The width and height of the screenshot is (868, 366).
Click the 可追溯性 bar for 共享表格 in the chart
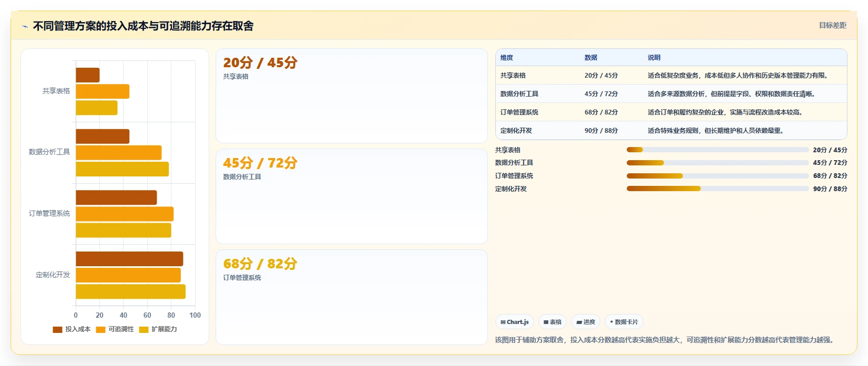[x=103, y=91]
